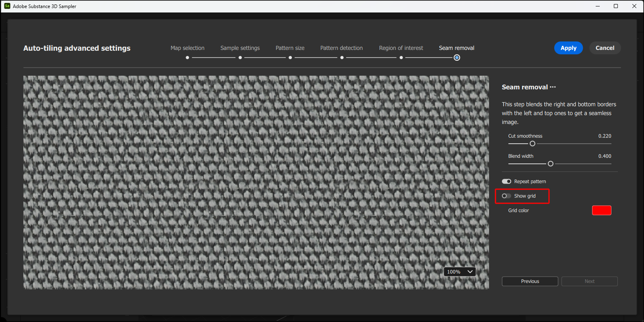Screen dimensions: 644x322
Task: Enable the Show grid toggle
Action: [x=506, y=196]
